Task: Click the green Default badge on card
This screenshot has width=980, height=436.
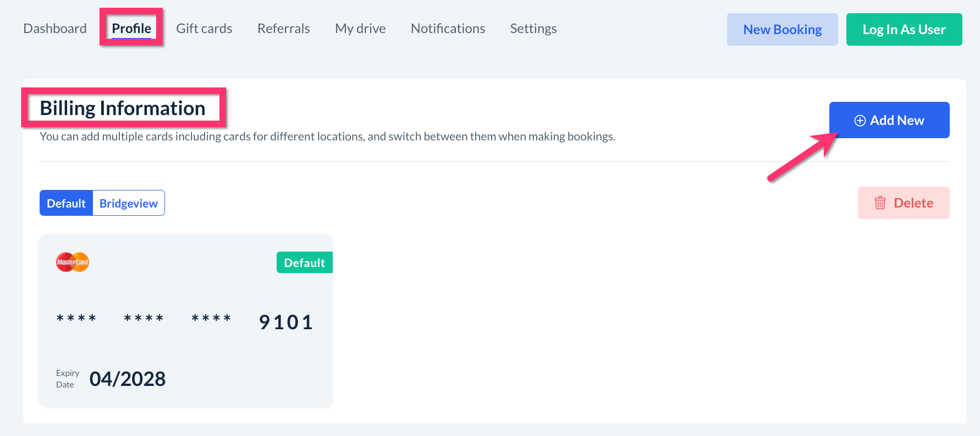Action: 304,263
